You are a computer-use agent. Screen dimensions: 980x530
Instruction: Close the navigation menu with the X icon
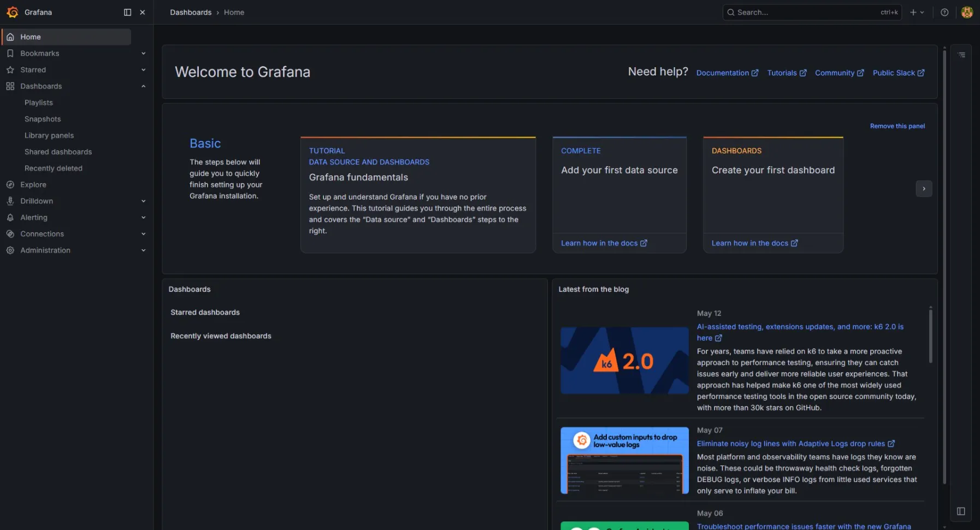pos(143,12)
